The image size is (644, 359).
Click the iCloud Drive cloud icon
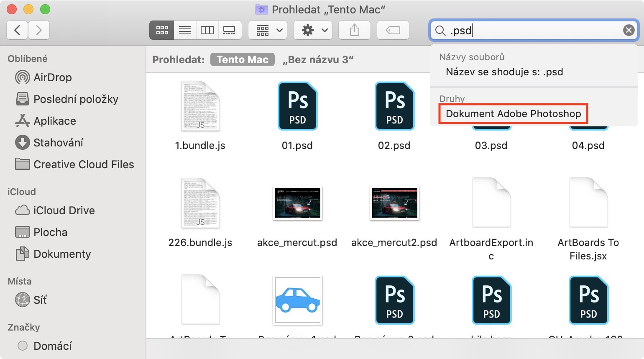tap(22, 210)
